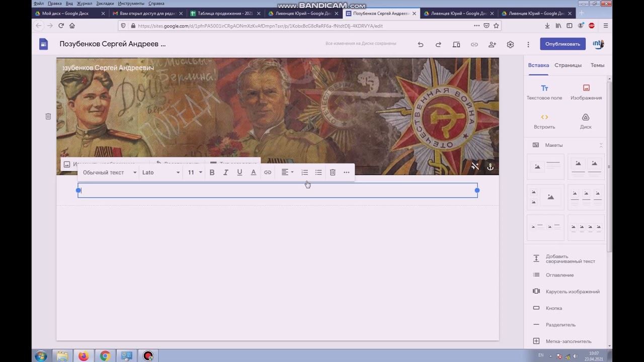Undo the last action in Sites
The width and height of the screenshot is (644, 362).
coord(420,45)
